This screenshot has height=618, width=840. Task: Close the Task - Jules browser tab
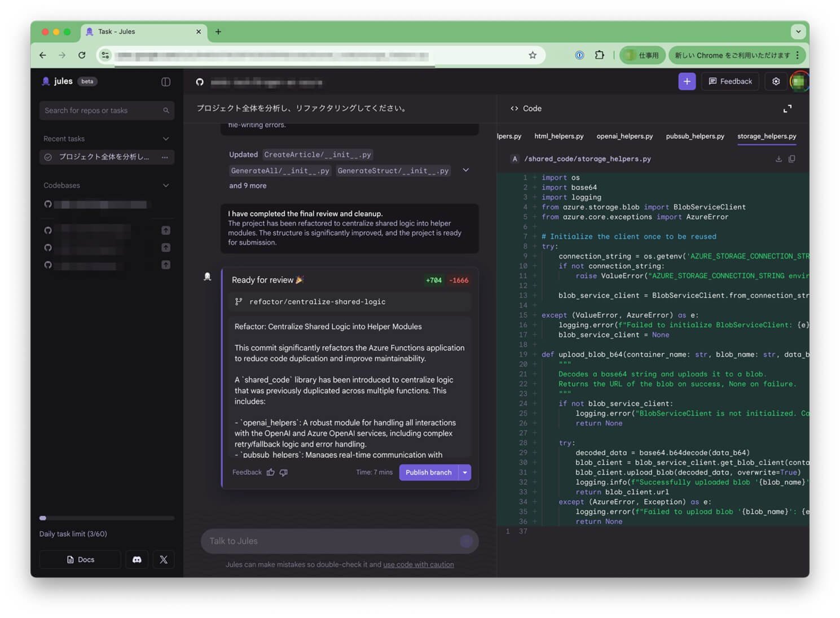coord(199,32)
